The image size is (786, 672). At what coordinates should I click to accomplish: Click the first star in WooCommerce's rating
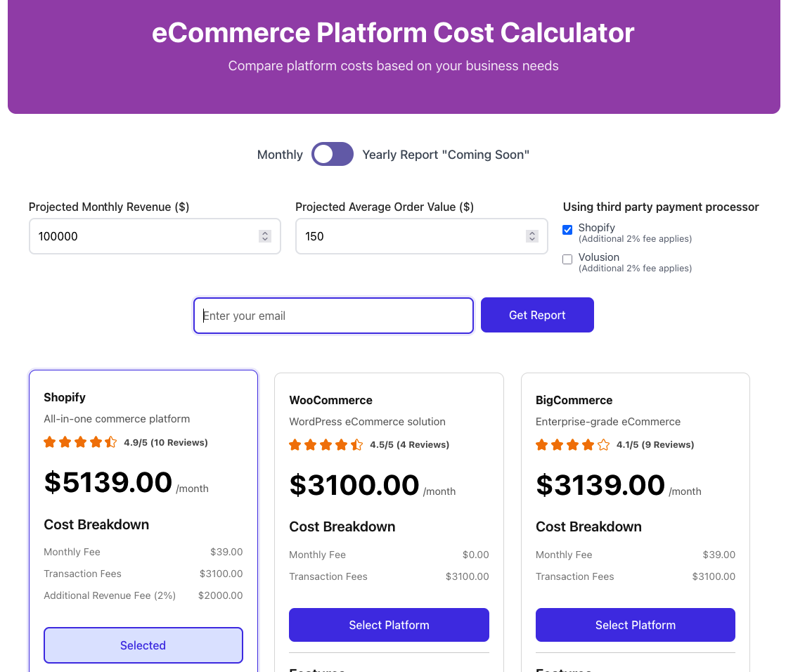click(x=294, y=444)
